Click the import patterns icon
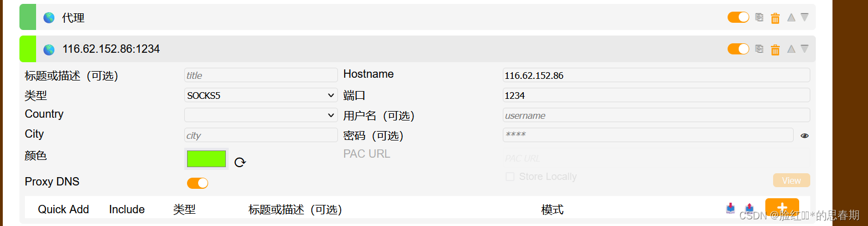Screen dimensions: 868x226 (x=730, y=209)
